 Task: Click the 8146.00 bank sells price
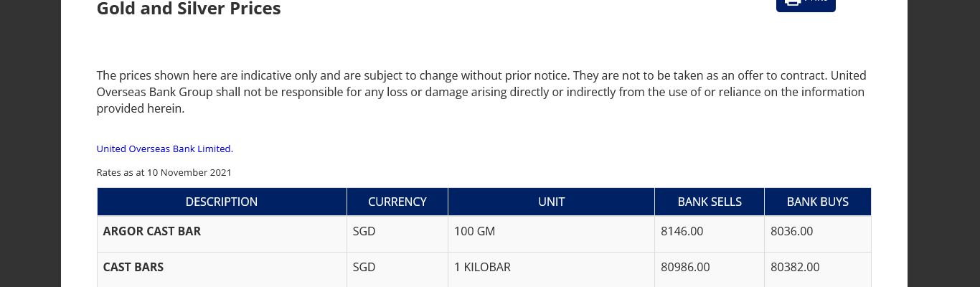[682, 232]
